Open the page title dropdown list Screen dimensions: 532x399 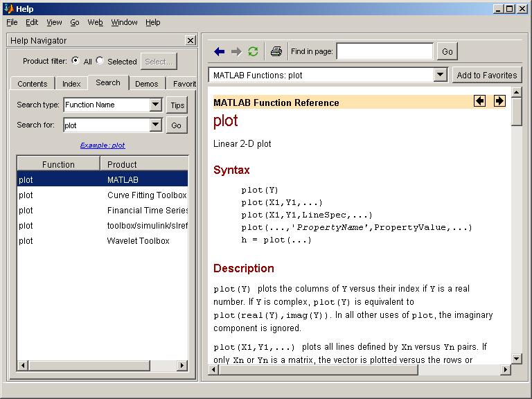click(440, 75)
